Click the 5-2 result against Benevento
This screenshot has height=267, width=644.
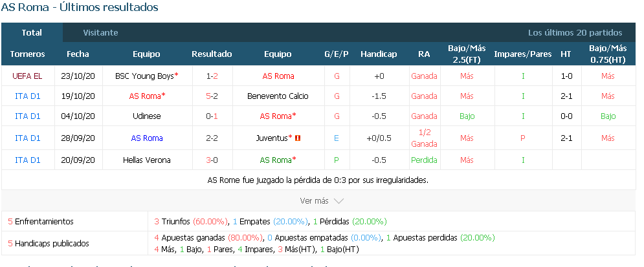tap(212, 96)
